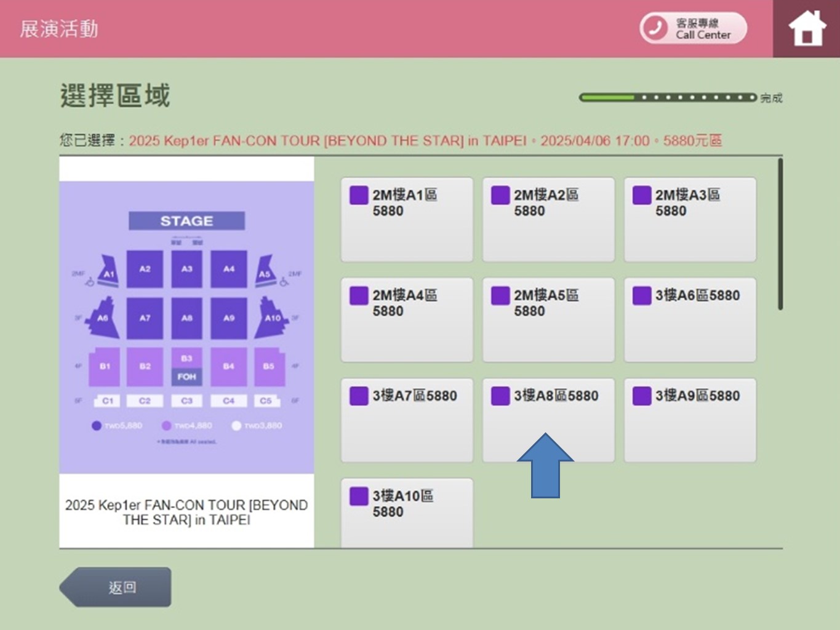
Task: Select the 2M樓A5區 5880 area
Action: [x=549, y=320]
